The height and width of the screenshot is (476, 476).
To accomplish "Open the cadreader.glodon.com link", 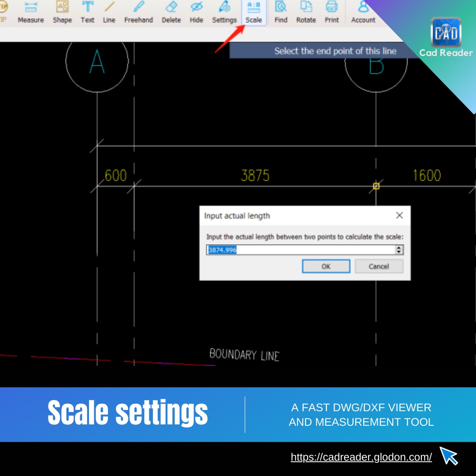I will (361, 457).
